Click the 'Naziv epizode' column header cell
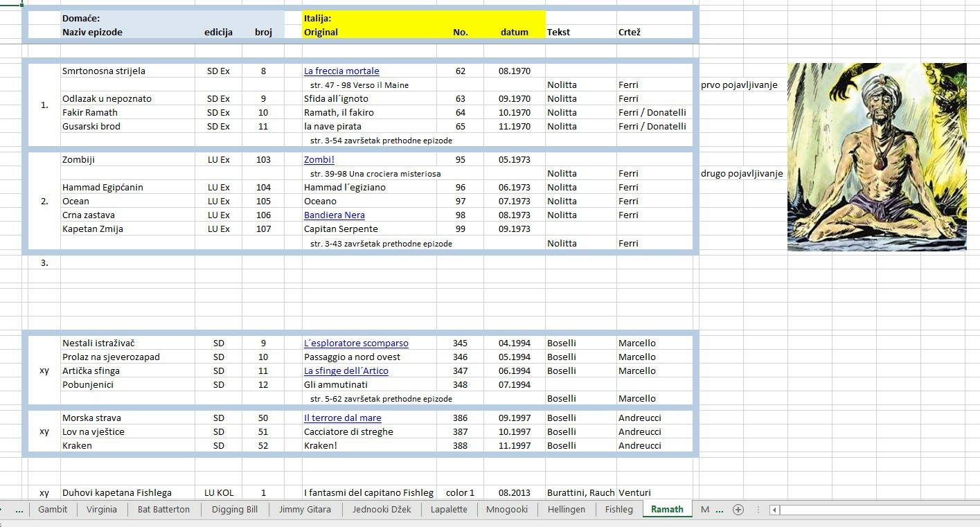The width and height of the screenshot is (980, 527). coord(127,32)
